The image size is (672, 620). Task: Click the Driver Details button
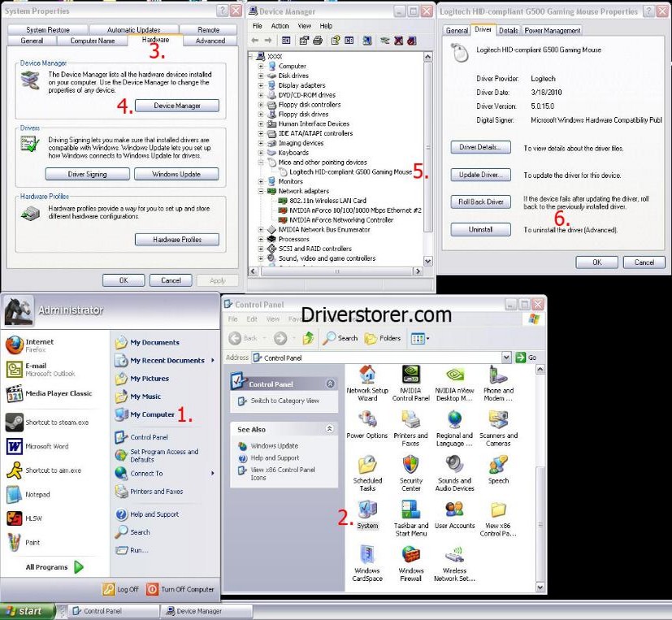pyautogui.click(x=481, y=147)
